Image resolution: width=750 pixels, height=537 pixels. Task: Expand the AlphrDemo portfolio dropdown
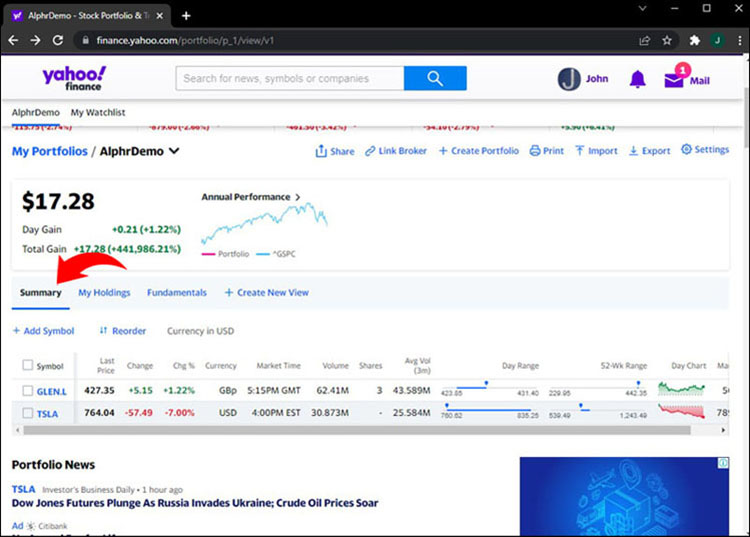coord(175,151)
